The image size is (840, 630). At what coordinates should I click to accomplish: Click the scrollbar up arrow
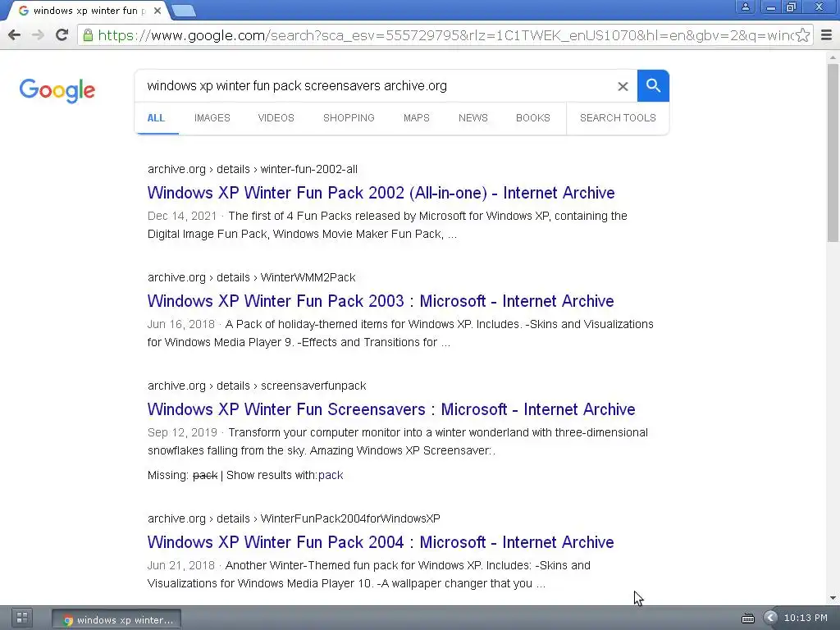click(833, 57)
